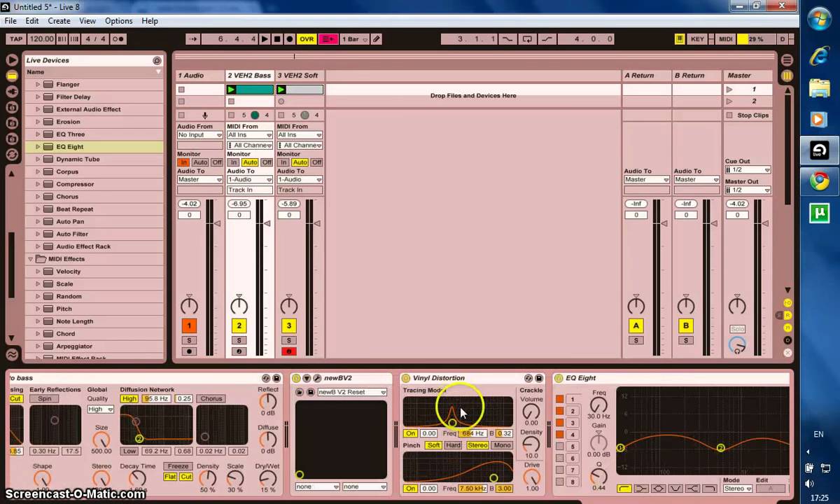The height and width of the screenshot is (504, 840).
Task: Toggle the MIDI map mode button
Action: point(726,39)
